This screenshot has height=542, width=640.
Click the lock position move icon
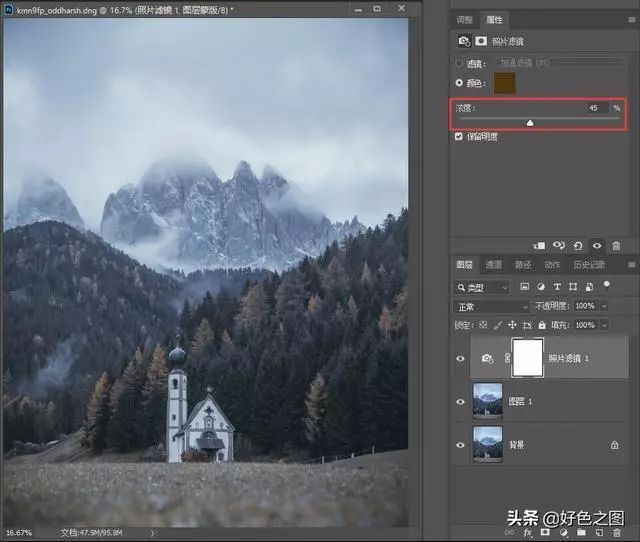pyautogui.click(x=512, y=325)
